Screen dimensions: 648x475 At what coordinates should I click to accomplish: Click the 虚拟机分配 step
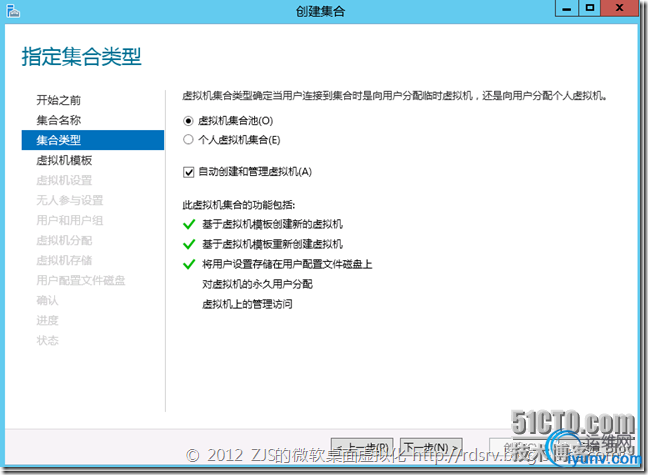click(x=64, y=241)
